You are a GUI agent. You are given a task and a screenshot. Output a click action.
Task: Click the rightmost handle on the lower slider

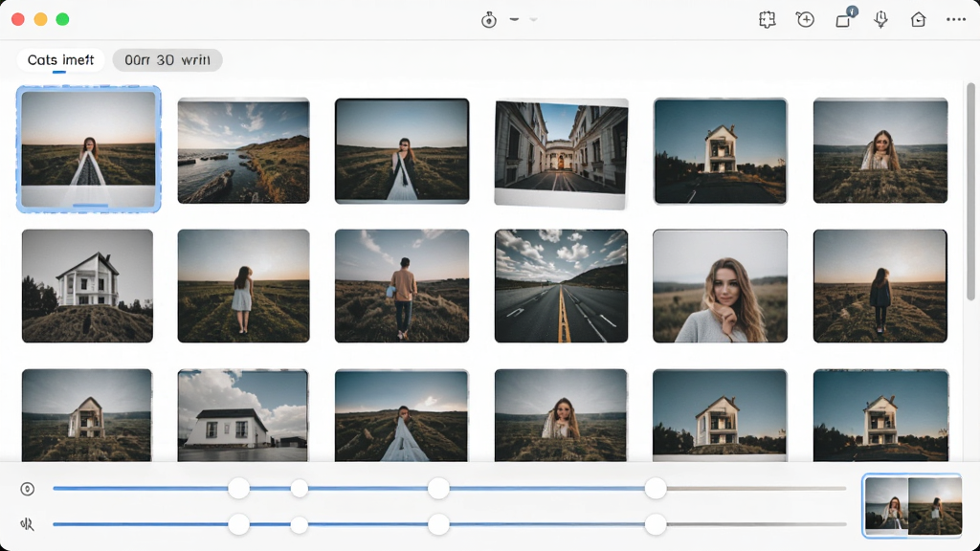coord(655,524)
